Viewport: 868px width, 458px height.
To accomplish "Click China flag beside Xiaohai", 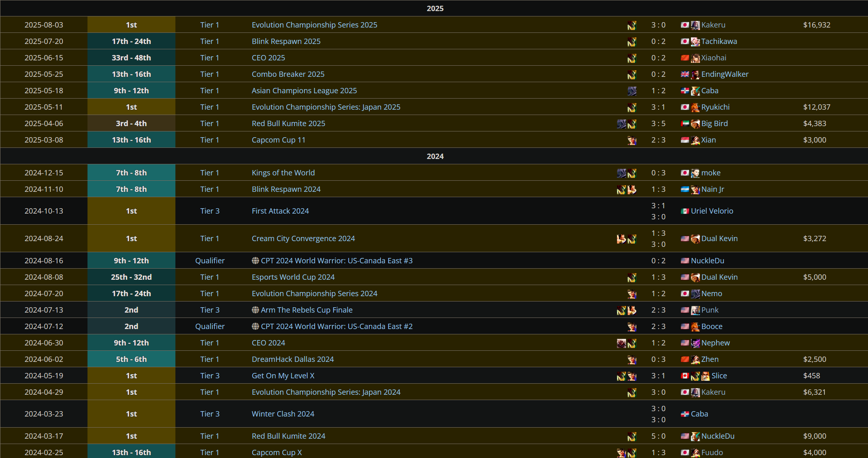I will pyautogui.click(x=684, y=58).
